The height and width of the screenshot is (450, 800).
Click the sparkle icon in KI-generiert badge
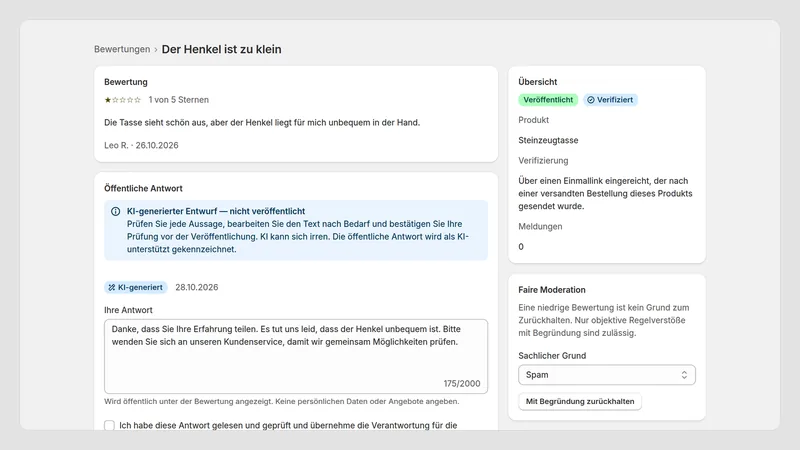pos(112,288)
